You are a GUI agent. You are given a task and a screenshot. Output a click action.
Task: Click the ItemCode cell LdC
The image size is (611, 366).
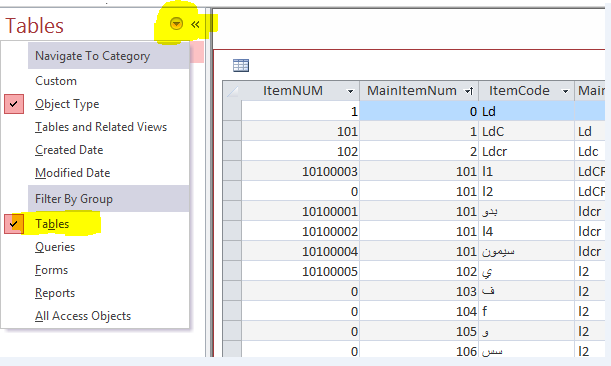click(x=526, y=131)
